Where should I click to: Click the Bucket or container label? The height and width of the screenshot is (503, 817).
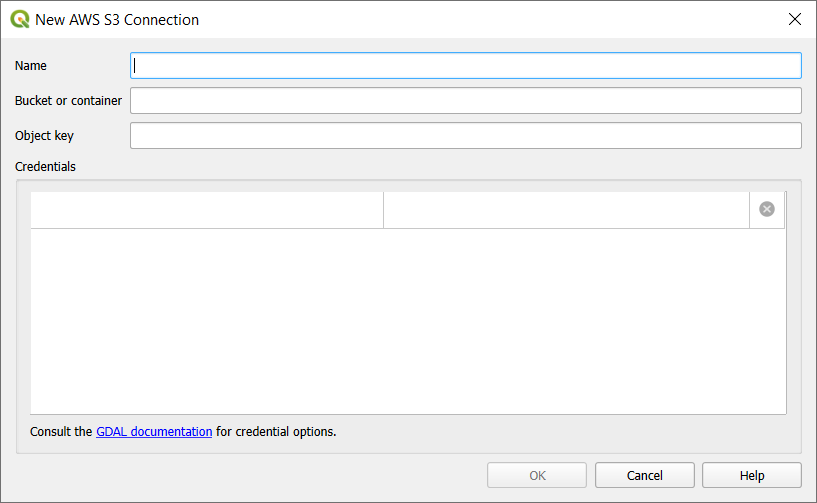(68, 100)
